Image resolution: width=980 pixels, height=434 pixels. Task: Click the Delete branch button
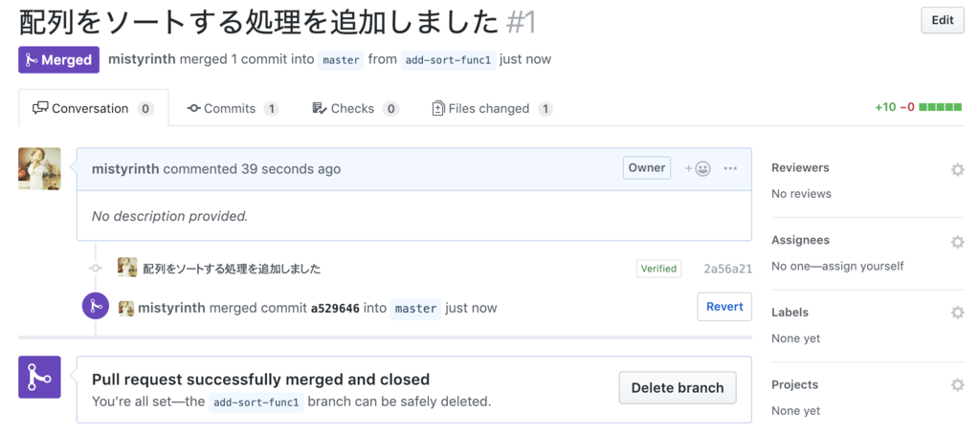[678, 388]
